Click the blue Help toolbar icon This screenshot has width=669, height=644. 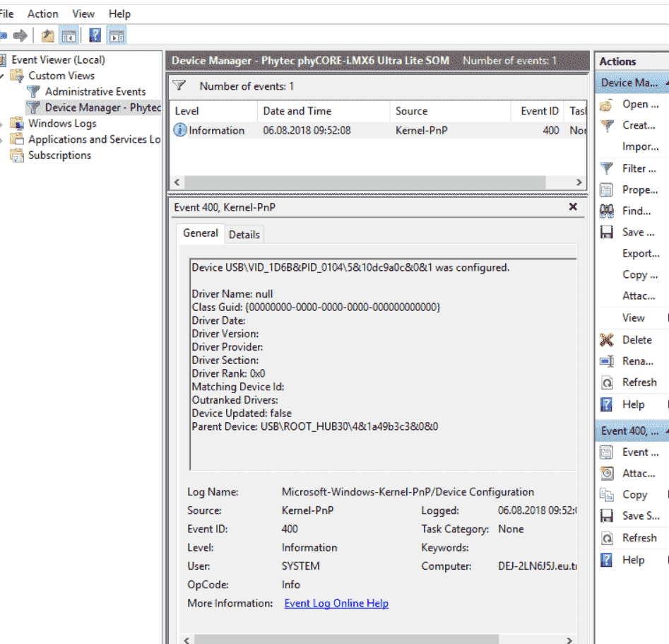tap(95, 35)
